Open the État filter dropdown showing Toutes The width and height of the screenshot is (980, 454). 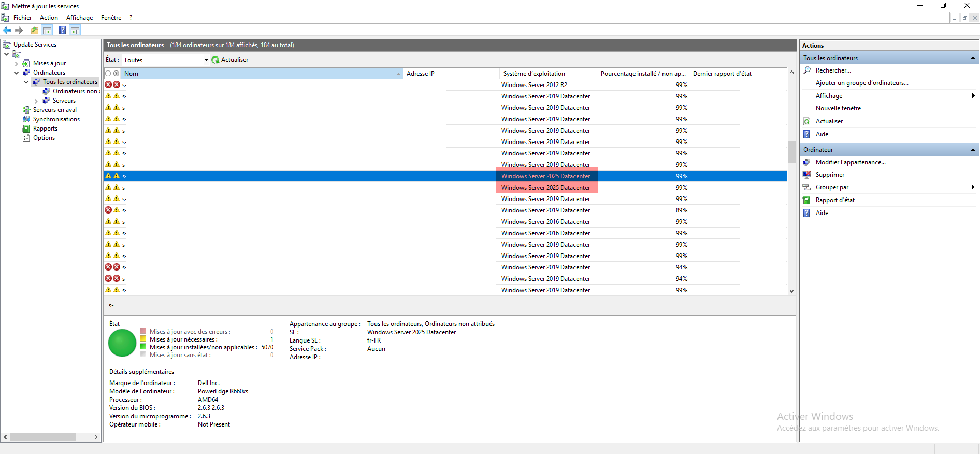(206, 60)
